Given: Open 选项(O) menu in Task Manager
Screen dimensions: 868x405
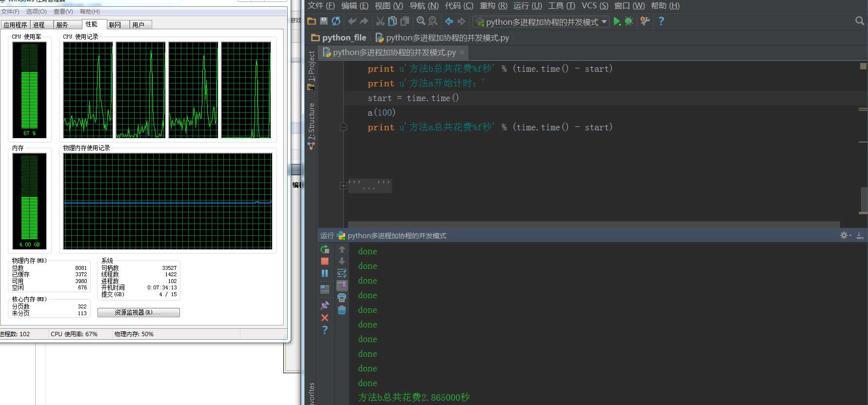Looking at the screenshot, I should click(37, 12).
